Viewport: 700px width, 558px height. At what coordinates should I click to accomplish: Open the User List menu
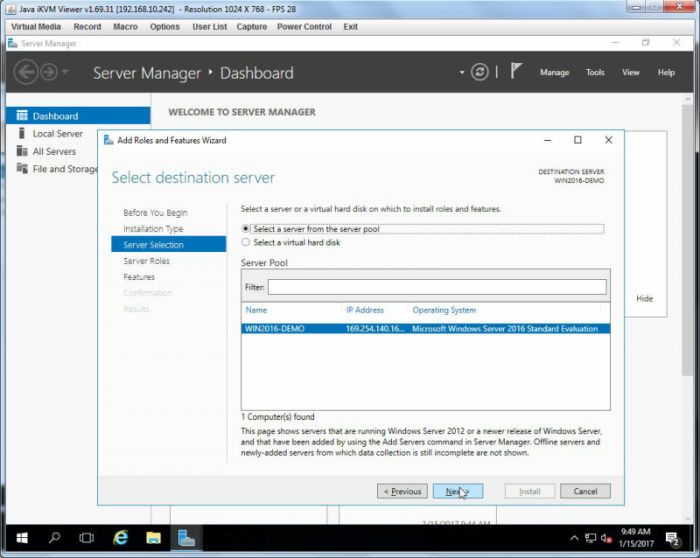209,27
